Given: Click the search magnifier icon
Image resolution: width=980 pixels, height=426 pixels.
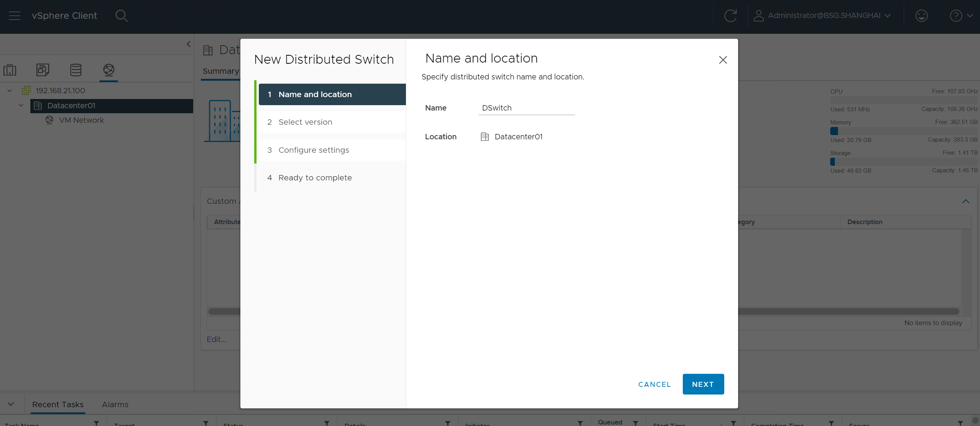Looking at the screenshot, I should click(121, 16).
